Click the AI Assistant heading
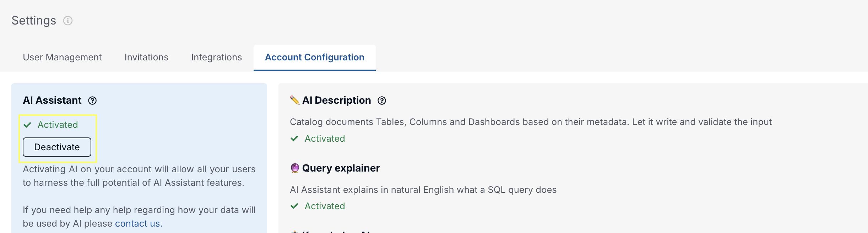Viewport: 868px width, 233px height. (52, 101)
